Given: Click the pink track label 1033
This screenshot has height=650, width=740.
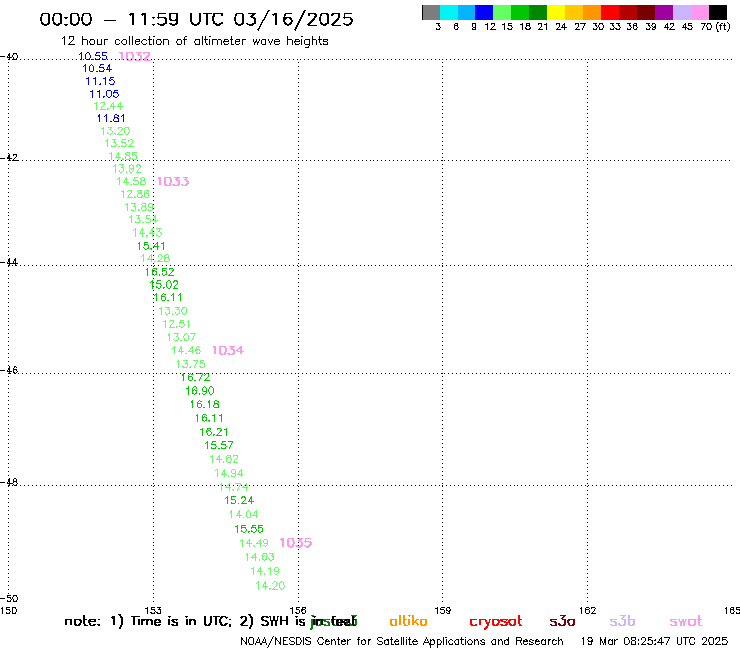Looking at the screenshot, I should coord(173,182).
